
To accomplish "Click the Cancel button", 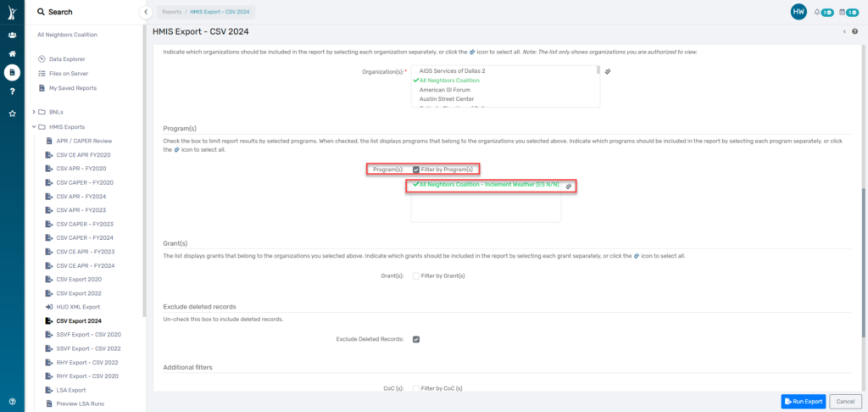I will (845, 402).
